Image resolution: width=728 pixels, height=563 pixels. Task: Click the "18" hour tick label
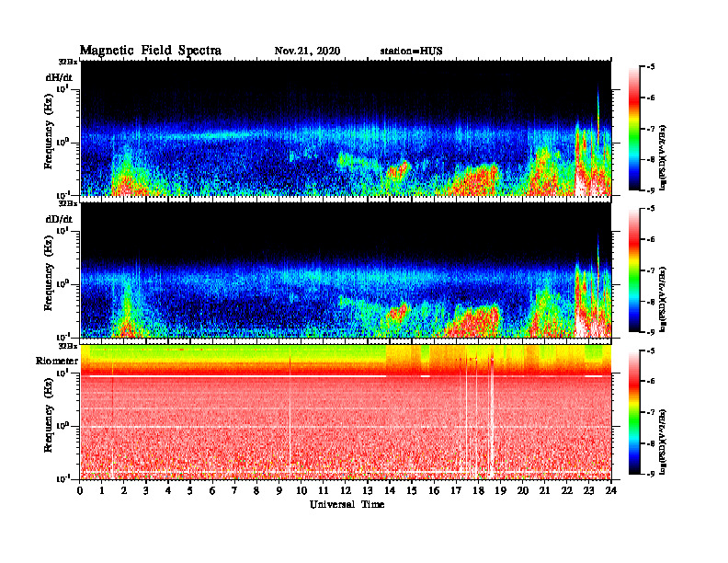coord(478,490)
